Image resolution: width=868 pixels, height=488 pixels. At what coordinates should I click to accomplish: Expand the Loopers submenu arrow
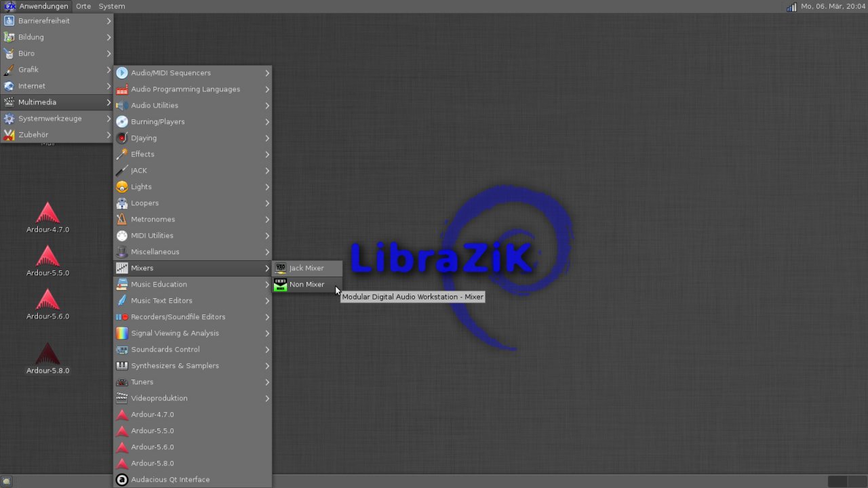point(267,203)
